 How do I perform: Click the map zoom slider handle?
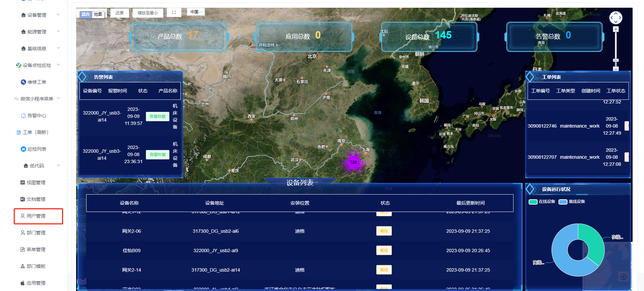pos(616,60)
